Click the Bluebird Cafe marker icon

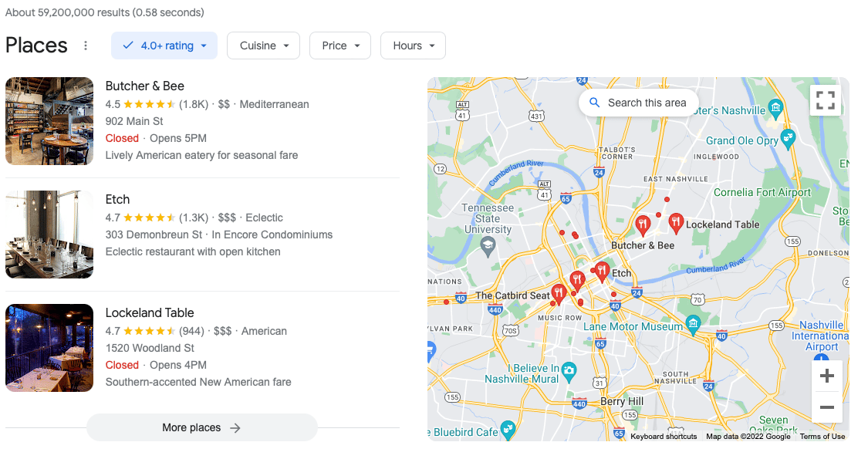point(508,430)
